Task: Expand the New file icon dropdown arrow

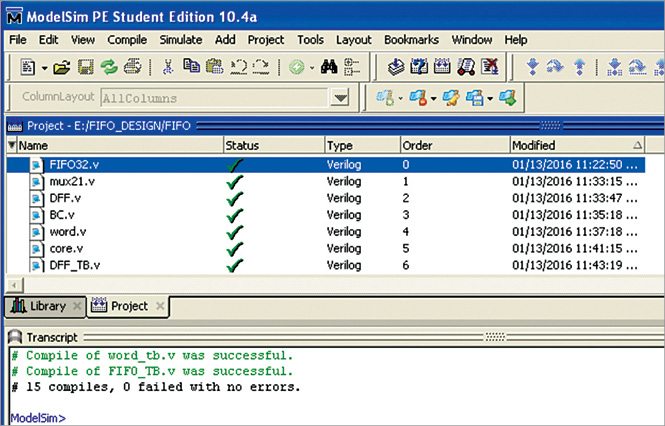Action: 43,68
